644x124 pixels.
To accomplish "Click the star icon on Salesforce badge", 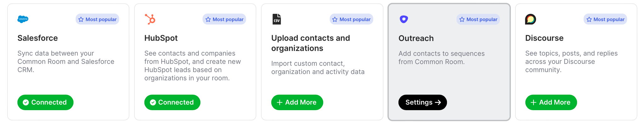I will (81, 20).
